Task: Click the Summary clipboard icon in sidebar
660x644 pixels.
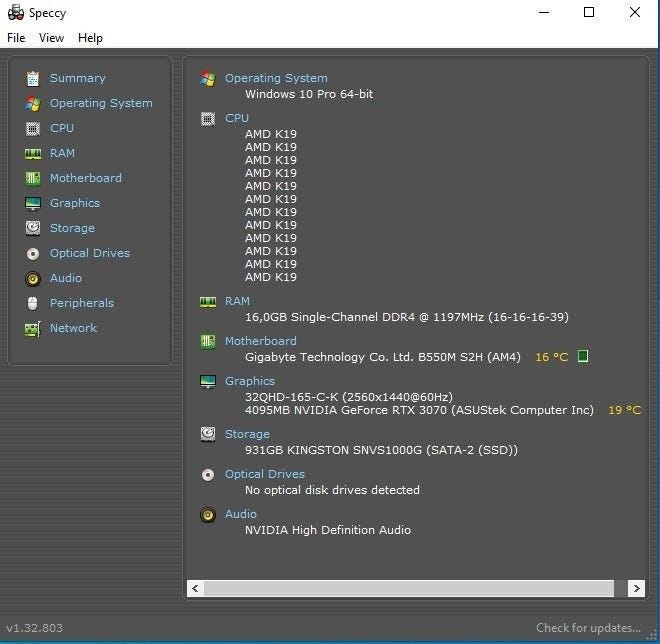Action: click(33, 78)
